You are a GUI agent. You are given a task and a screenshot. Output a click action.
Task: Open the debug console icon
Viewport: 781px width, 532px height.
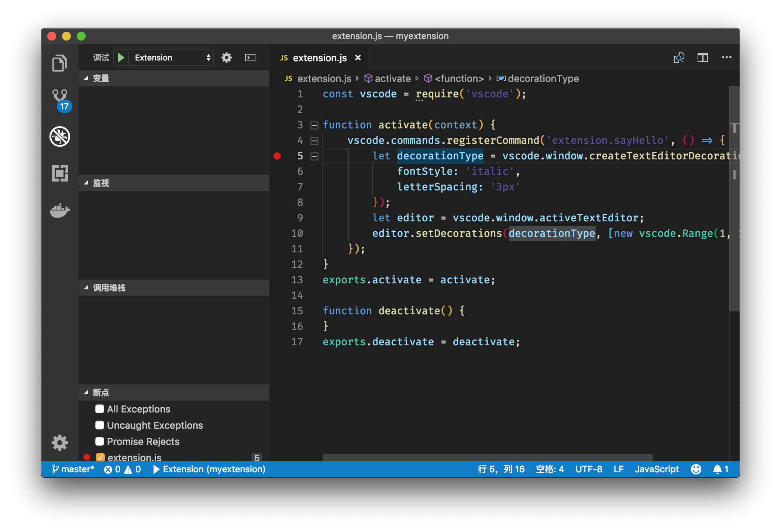pos(250,58)
